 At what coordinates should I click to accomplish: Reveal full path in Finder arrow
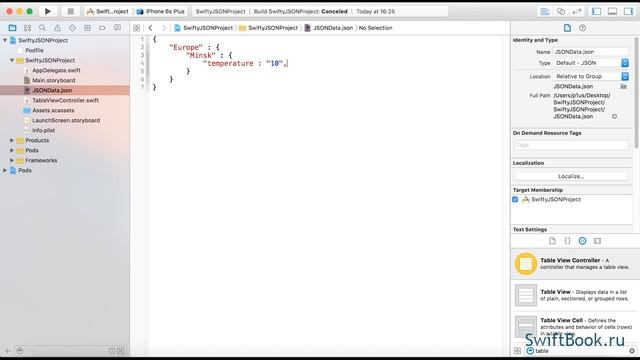pos(614,116)
